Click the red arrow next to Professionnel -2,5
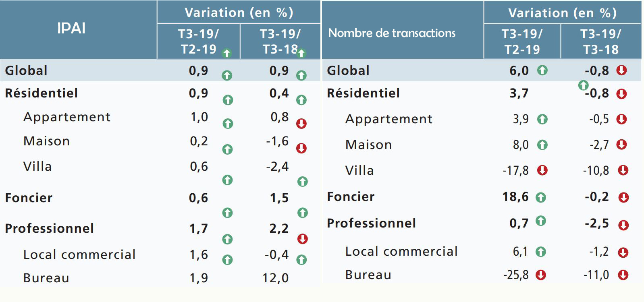Viewport: 644px width, 302px height. (x=624, y=225)
